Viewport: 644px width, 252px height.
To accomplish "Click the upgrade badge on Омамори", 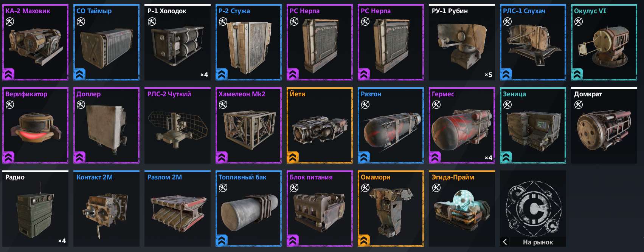I will tap(364, 240).
